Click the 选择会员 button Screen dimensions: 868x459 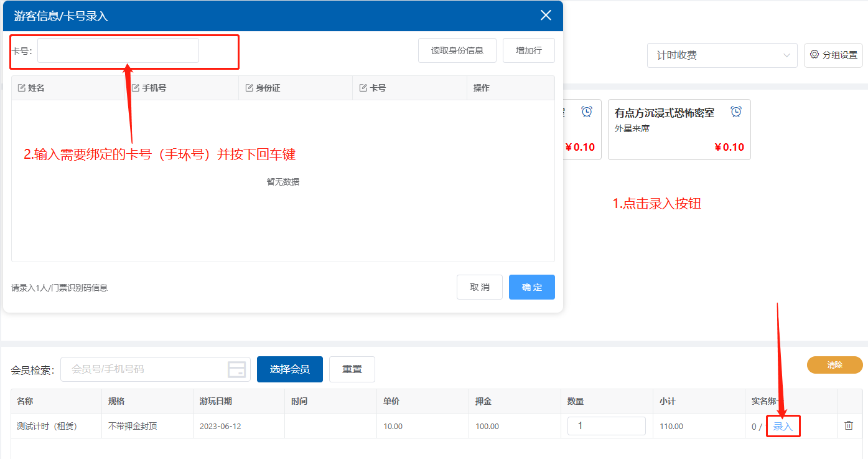point(289,369)
